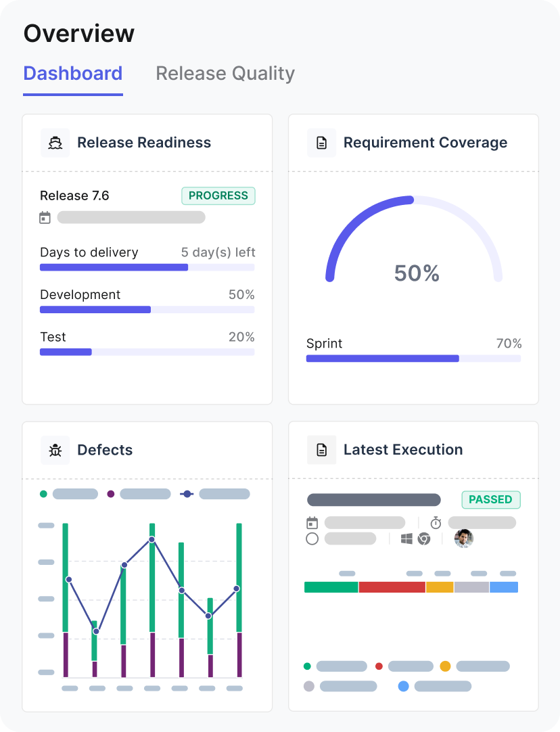Click the stopwatch icon in Latest Execution

[436, 523]
